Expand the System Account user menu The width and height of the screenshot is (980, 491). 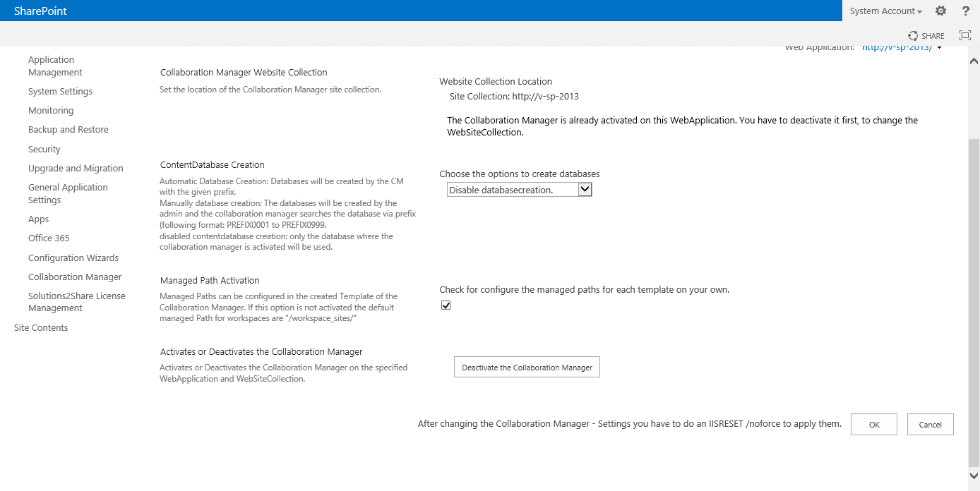tap(886, 11)
